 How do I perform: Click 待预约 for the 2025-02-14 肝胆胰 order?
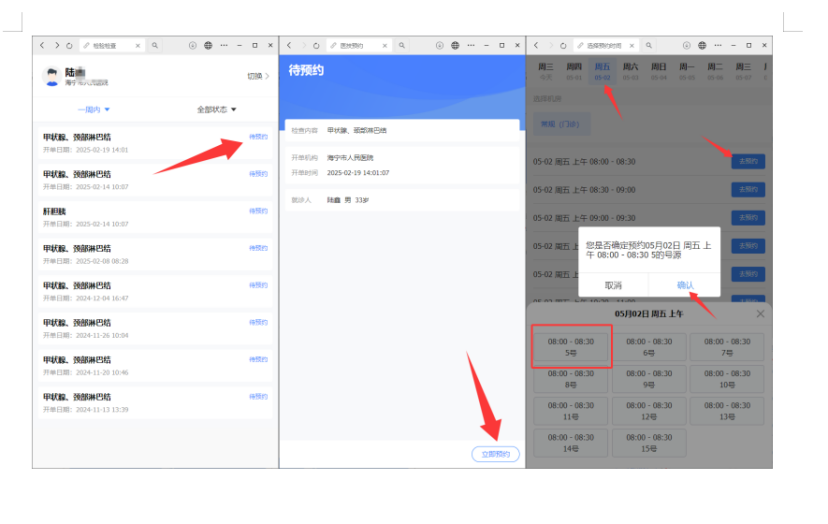258,211
